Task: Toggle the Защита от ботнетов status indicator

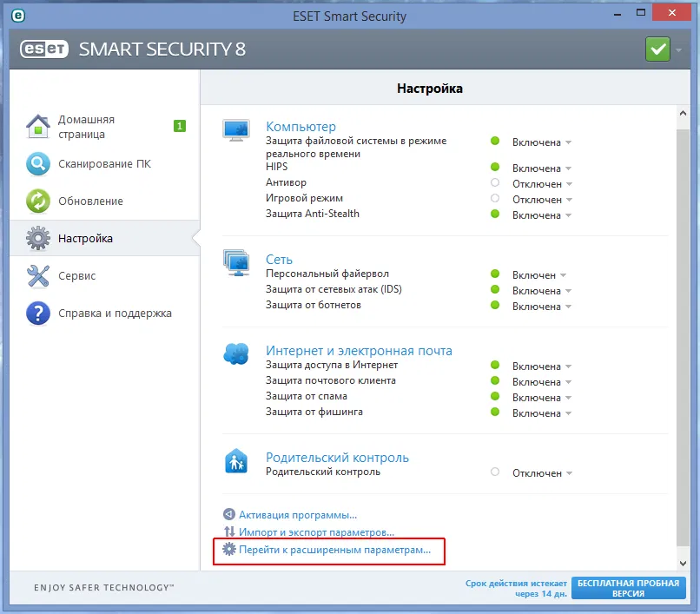Action: pyautogui.click(x=495, y=305)
